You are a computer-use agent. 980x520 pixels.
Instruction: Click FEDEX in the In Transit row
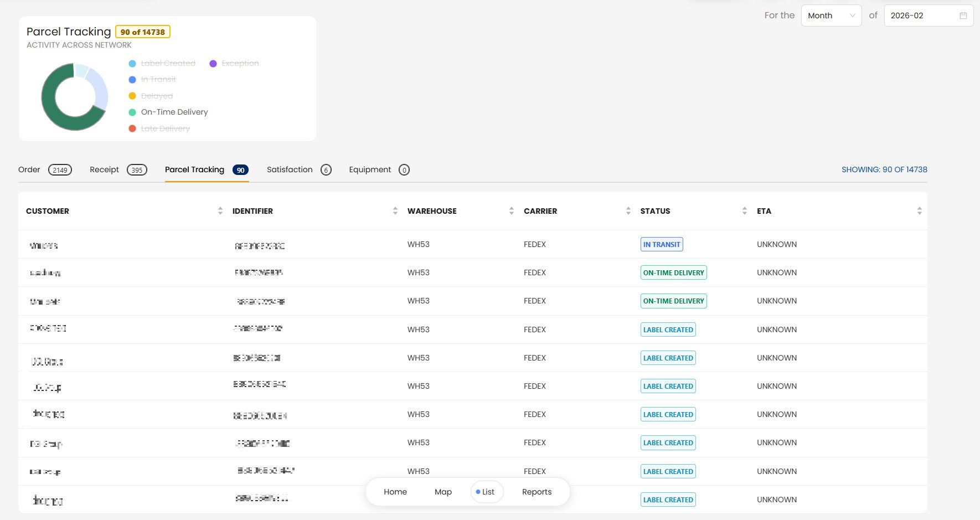[535, 244]
